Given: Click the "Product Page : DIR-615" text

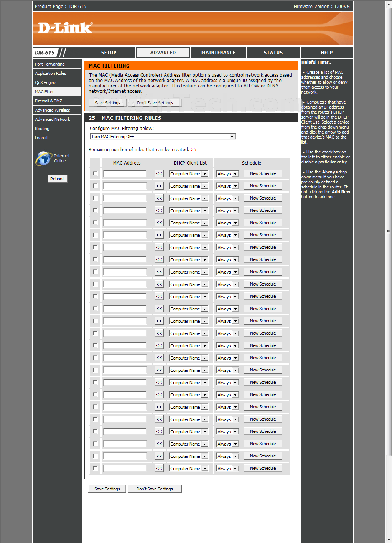Looking at the screenshot, I should coord(61,7).
